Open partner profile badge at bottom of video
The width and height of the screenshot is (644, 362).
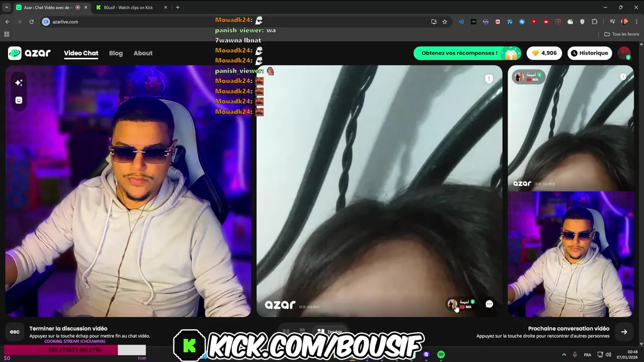pyautogui.click(x=461, y=304)
